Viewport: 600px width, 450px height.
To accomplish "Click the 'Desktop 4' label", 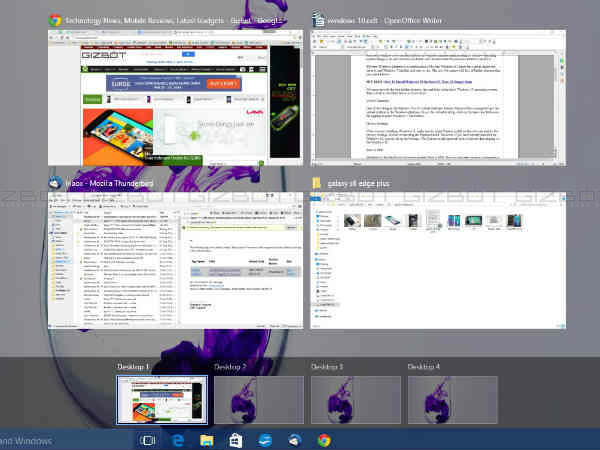I will point(424,367).
